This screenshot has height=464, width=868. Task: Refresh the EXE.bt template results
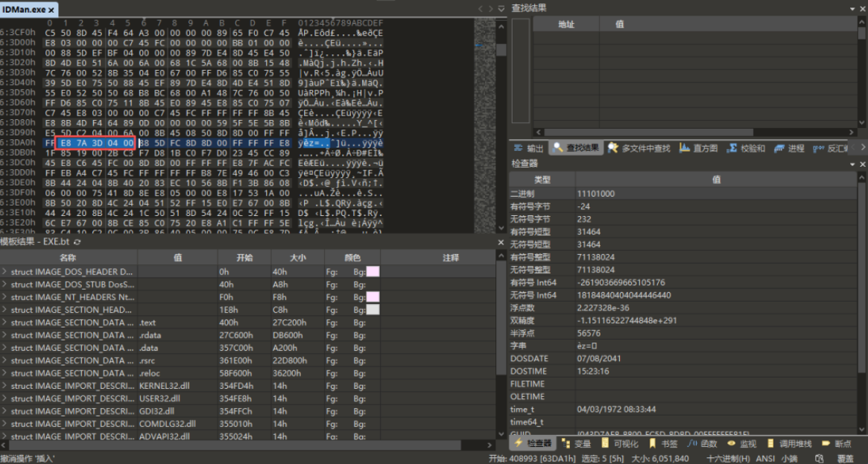coord(77,242)
